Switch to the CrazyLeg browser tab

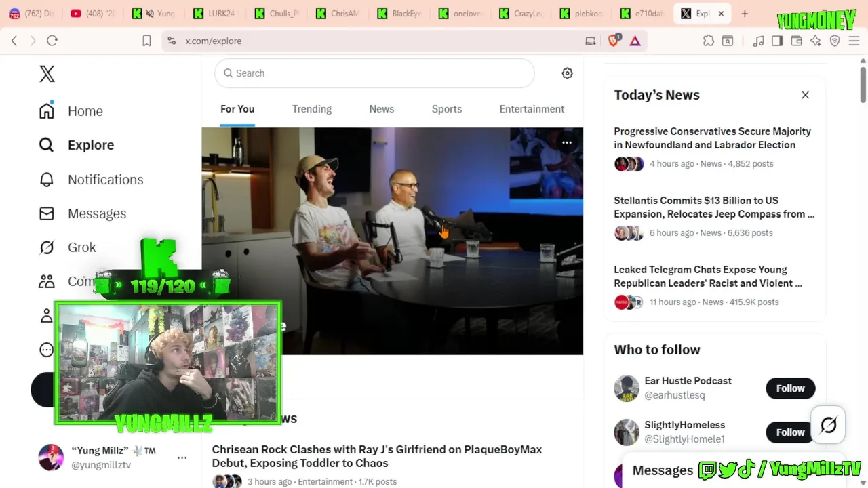(x=522, y=14)
